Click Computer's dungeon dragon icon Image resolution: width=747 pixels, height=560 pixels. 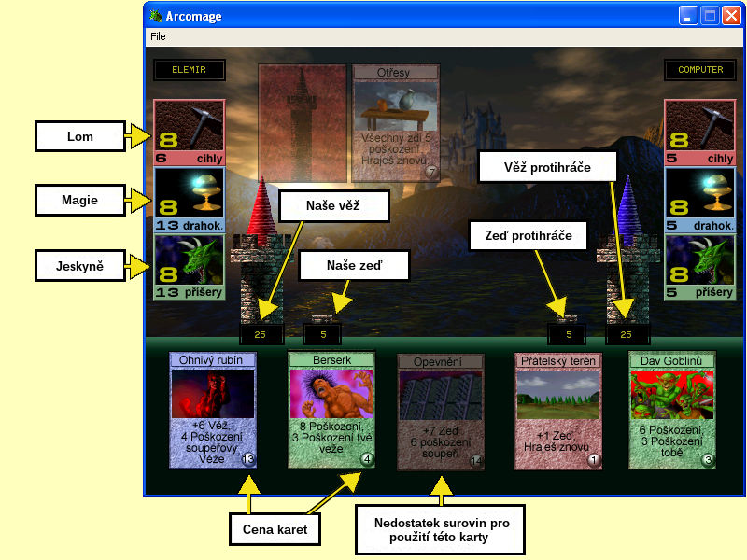[699, 260]
